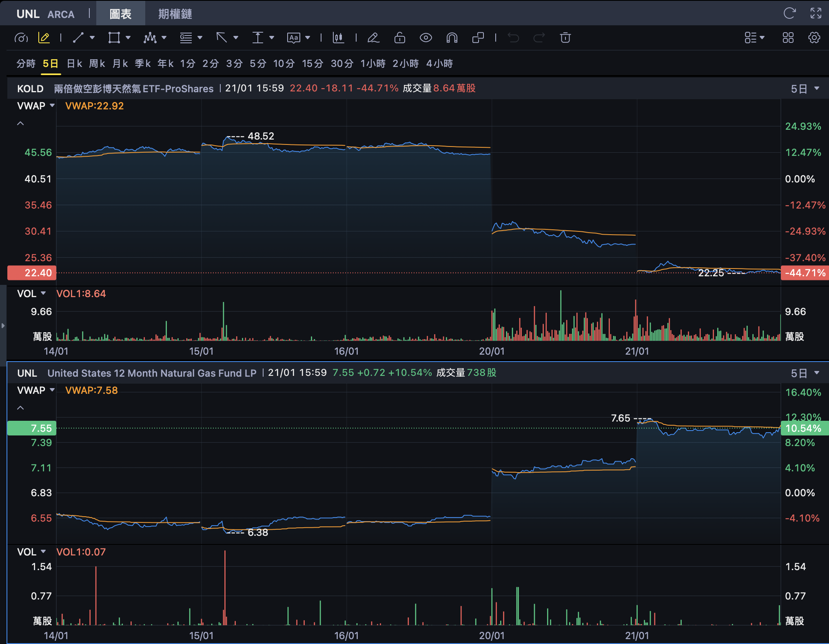This screenshot has width=829, height=644.
Task: Select the trash delete drawings icon
Action: point(565,38)
